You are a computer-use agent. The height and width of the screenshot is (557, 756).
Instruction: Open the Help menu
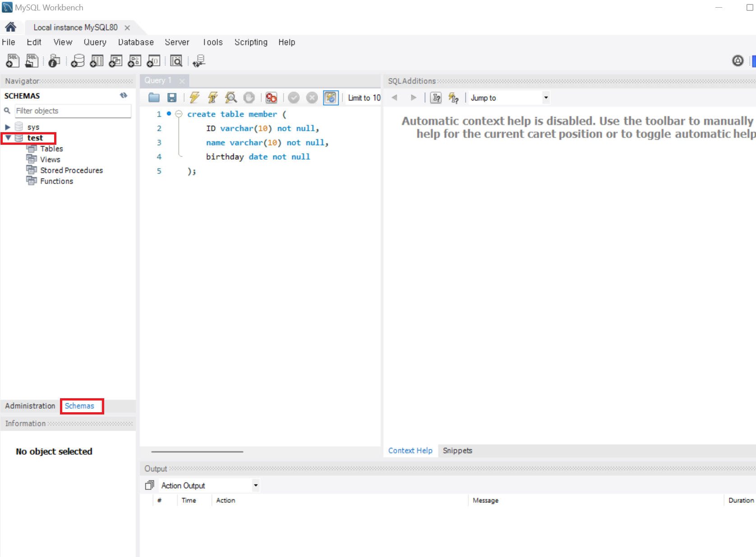286,42
